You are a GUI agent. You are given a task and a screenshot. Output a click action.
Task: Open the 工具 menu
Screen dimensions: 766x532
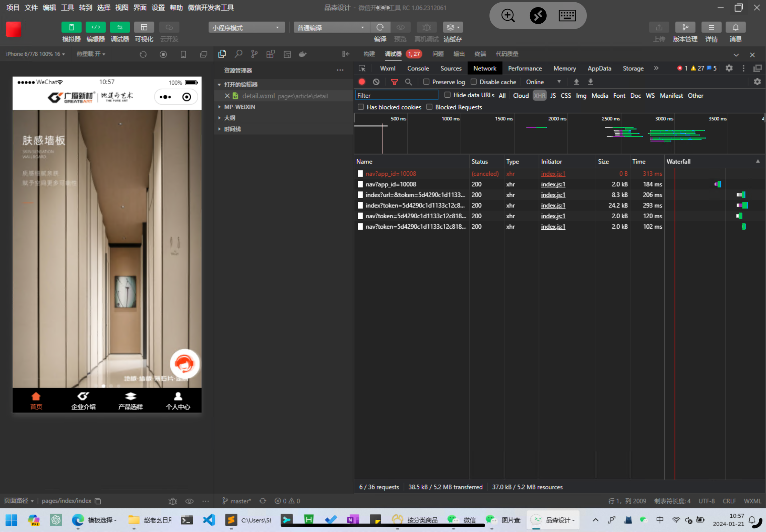[68, 7]
